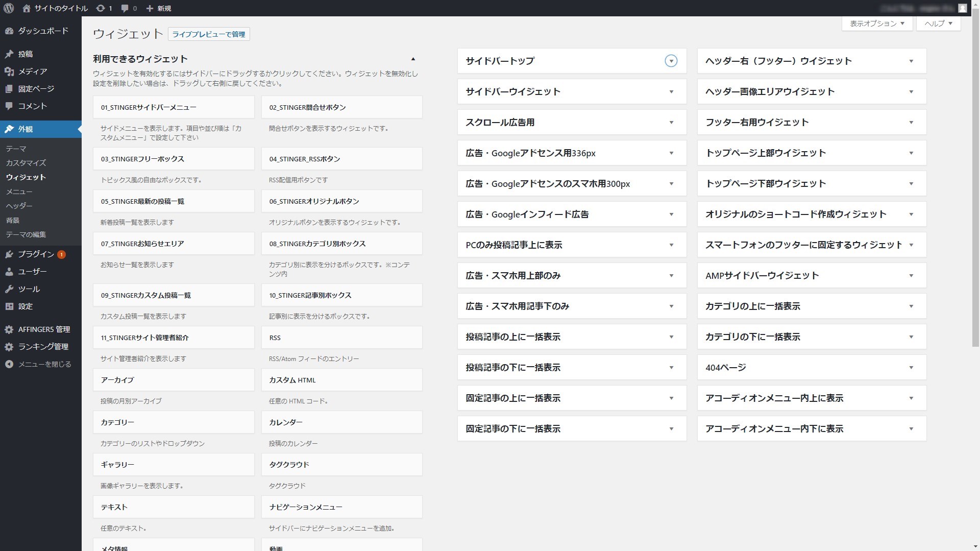The width and height of the screenshot is (980, 551).
Task: Select the ウィジェット submenu item
Action: click(x=26, y=177)
